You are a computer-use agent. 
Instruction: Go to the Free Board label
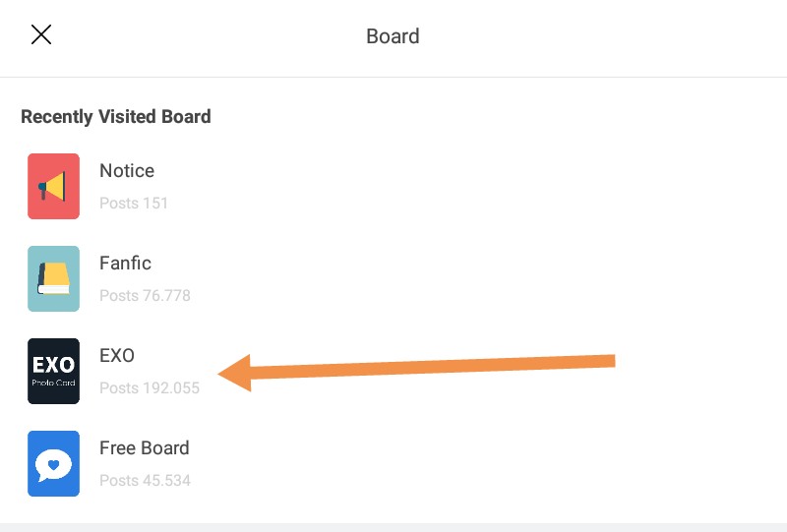(x=144, y=448)
